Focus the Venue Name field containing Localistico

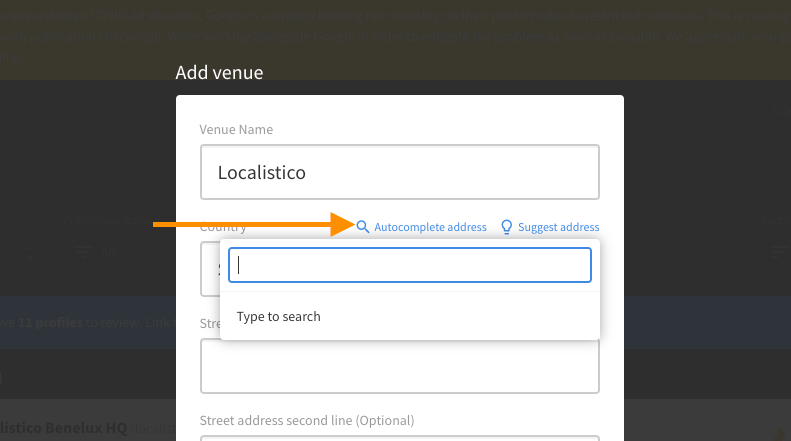click(x=400, y=172)
